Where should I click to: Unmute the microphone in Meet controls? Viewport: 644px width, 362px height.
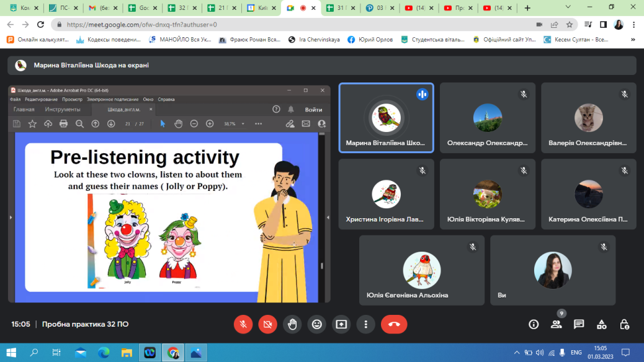pyautogui.click(x=243, y=324)
